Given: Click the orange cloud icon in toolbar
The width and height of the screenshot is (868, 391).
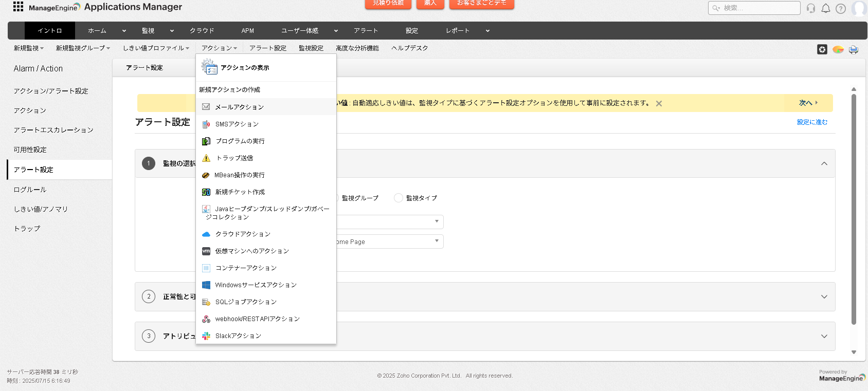Looking at the screenshot, I should pyautogui.click(x=838, y=49).
